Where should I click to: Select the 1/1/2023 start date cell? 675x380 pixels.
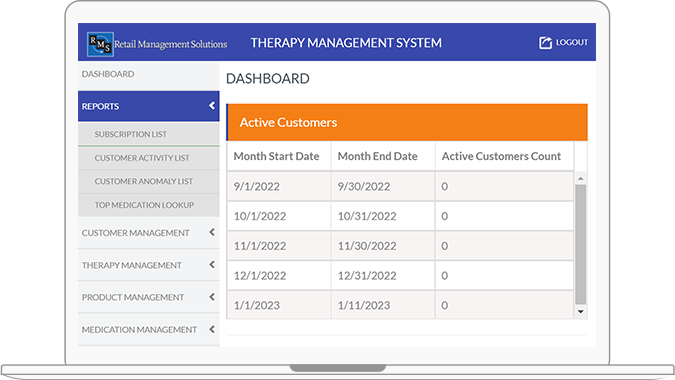pyautogui.click(x=279, y=305)
